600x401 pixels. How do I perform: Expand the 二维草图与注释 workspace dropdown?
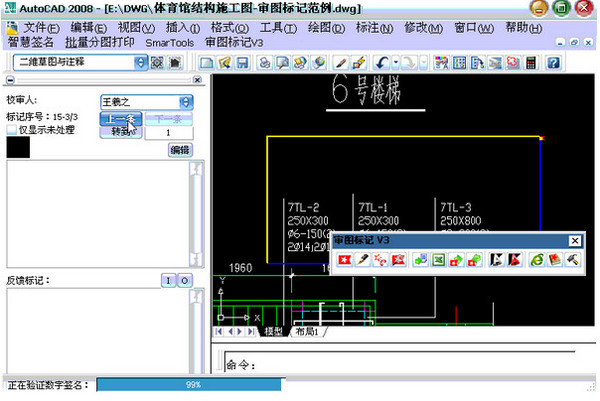(141, 63)
